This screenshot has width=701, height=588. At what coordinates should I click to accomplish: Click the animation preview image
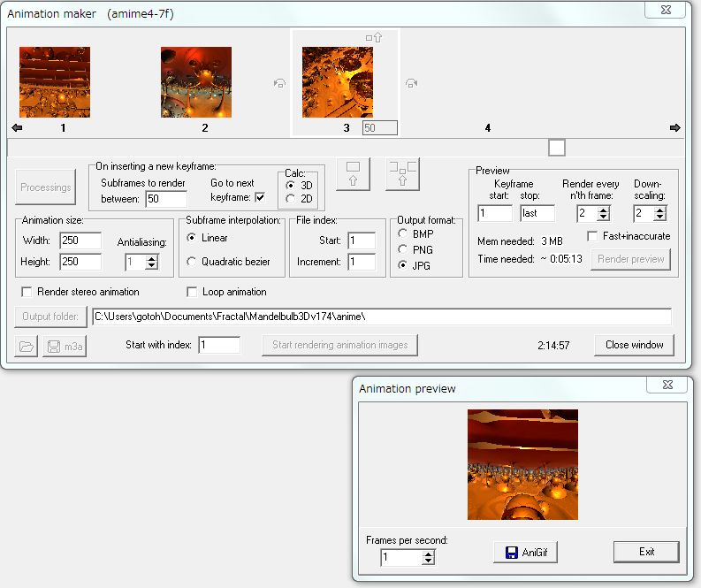pos(522,464)
